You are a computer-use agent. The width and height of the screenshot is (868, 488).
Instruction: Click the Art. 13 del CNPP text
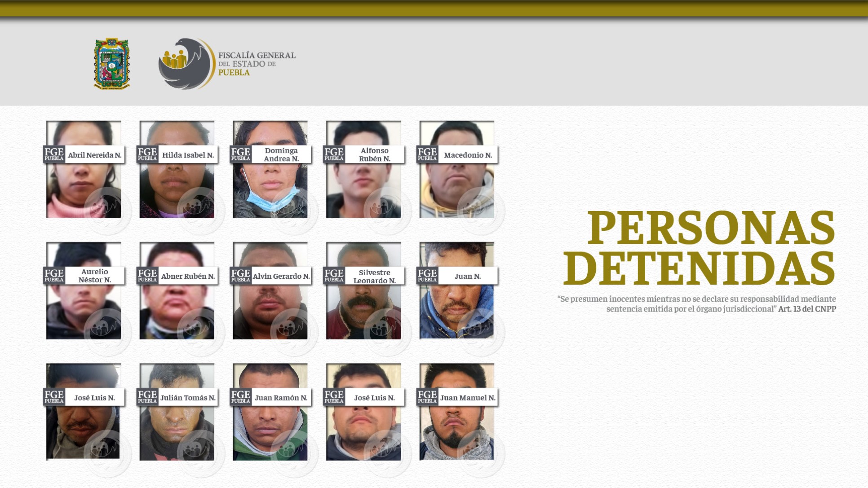click(807, 309)
